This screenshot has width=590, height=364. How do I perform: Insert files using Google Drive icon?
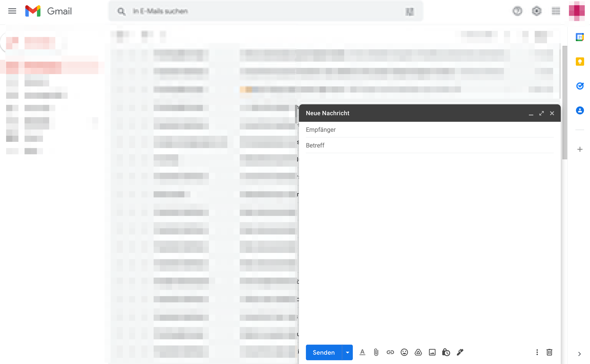point(418,352)
